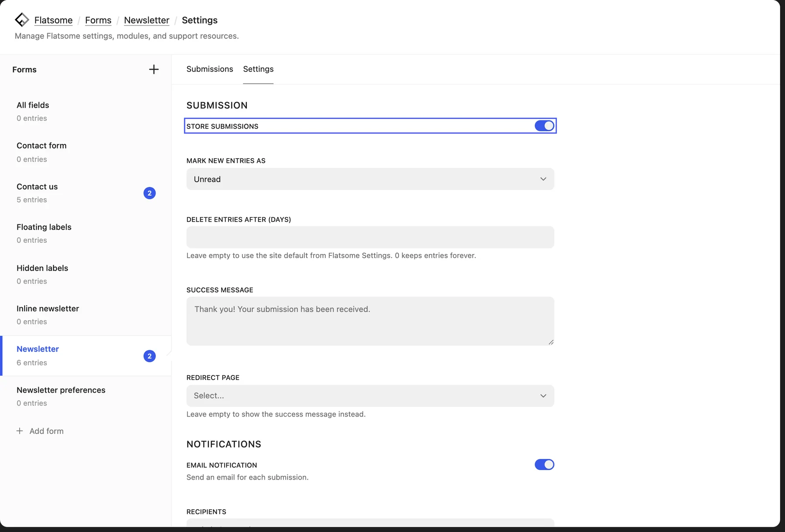Select the Newsletter form in sidebar
785x532 pixels.
86,356
